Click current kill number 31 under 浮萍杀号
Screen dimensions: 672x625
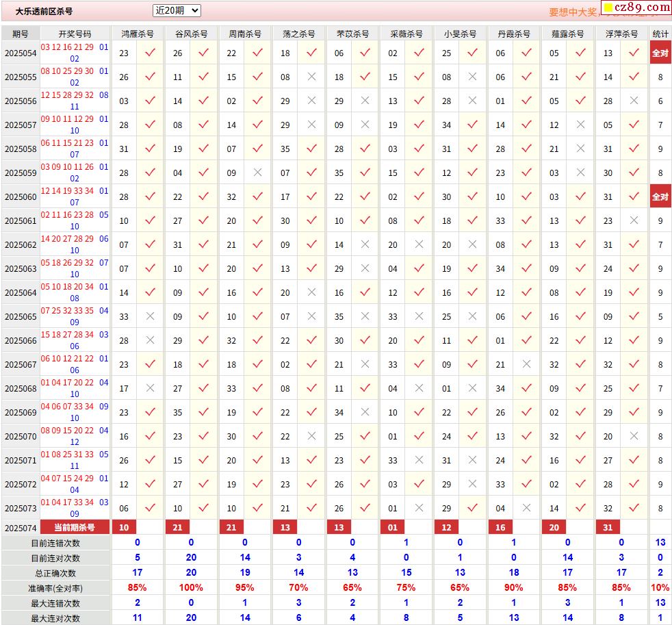pyautogui.click(x=608, y=528)
